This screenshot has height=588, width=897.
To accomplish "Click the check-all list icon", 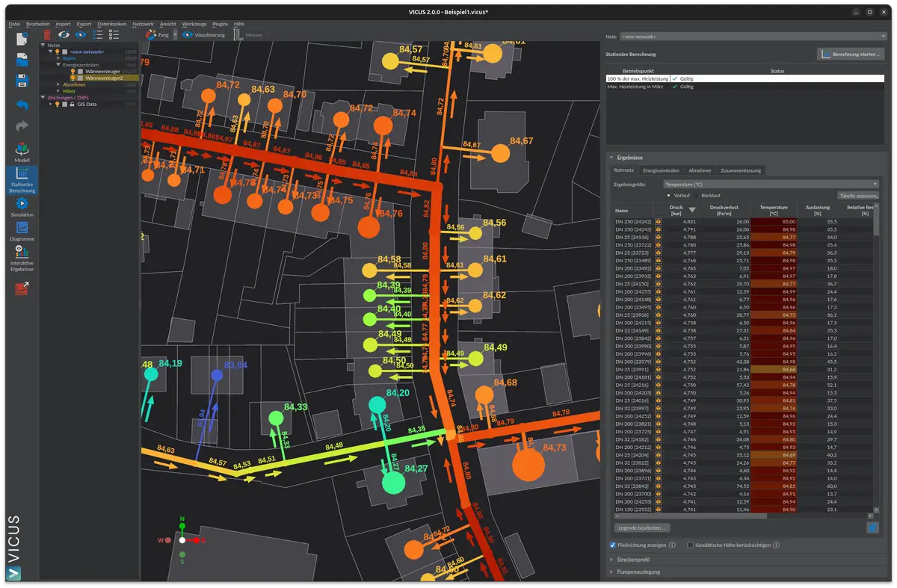I will (x=98, y=34).
